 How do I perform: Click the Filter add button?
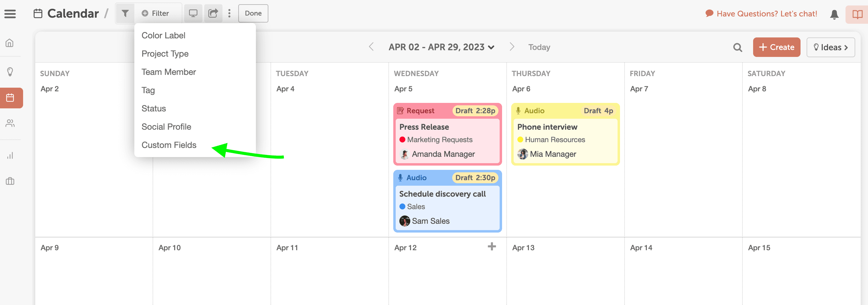[x=155, y=13]
